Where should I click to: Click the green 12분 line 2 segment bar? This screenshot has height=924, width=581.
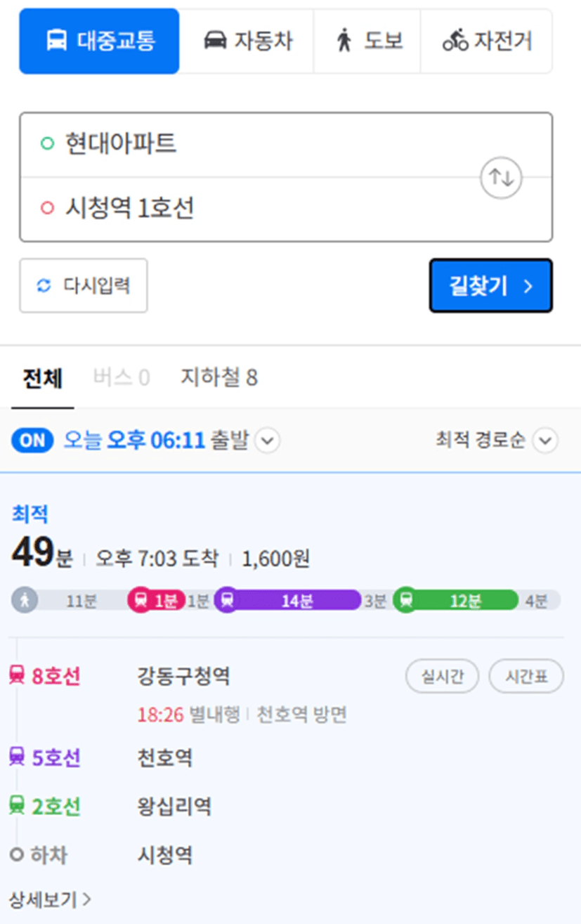[x=455, y=601]
